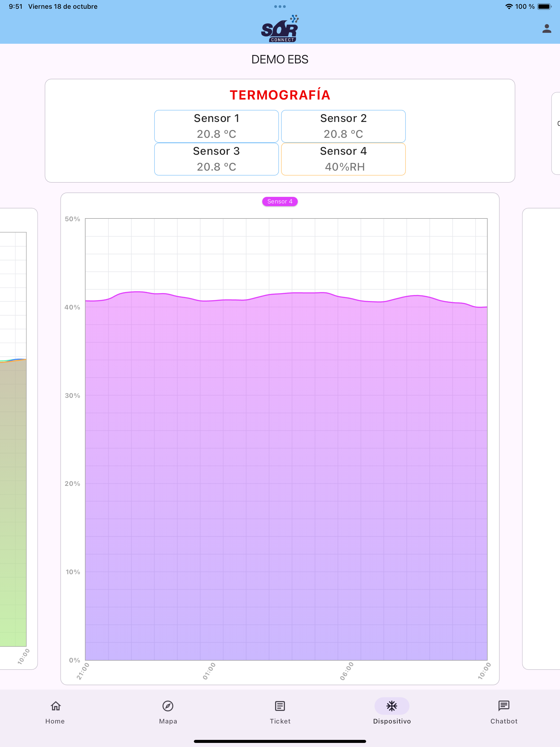Click the DEMO EBS title
This screenshot has width=560, height=747.
click(x=280, y=59)
